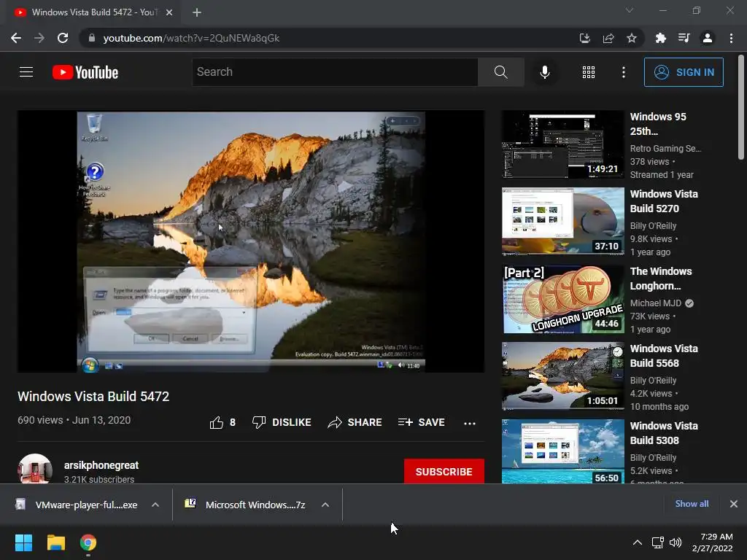Click title "Windows Vista Build 5308"
Viewport: 747px width, 560px height.
pyautogui.click(x=664, y=433)
